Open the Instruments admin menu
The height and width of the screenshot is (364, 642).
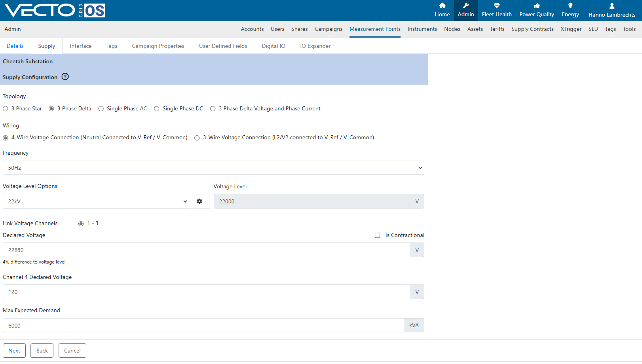422,29
